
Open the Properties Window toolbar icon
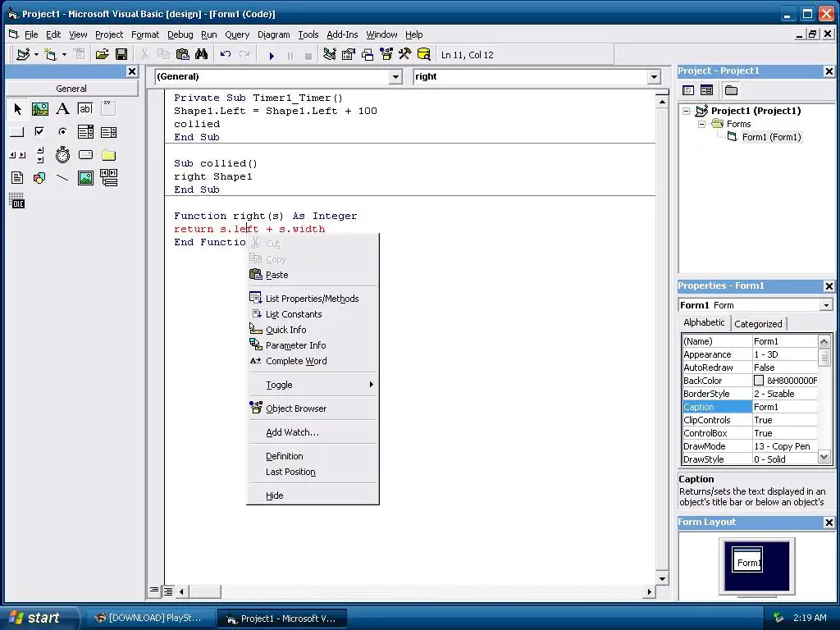coord(348,55)
